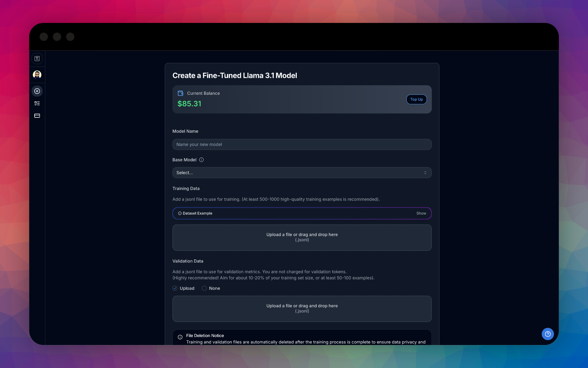Open the billing card icon in sidebar

click(37, 116)
